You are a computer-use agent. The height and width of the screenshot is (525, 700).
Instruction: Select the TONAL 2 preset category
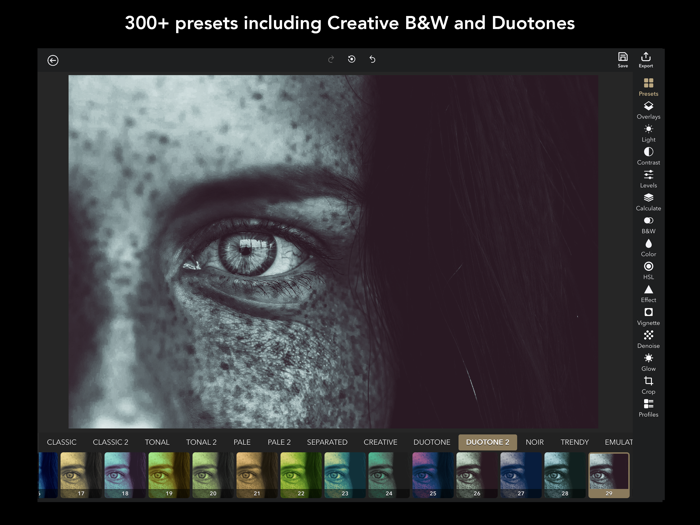(201, 442)
